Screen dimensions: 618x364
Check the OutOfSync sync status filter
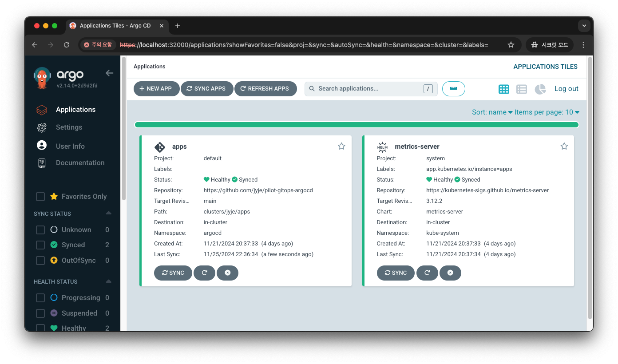click(40, 261)
